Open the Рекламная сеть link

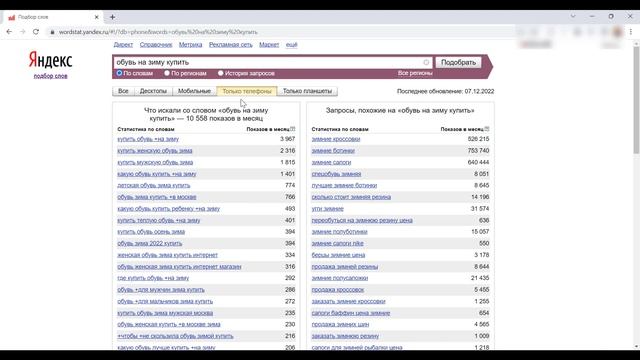[231, 44]
